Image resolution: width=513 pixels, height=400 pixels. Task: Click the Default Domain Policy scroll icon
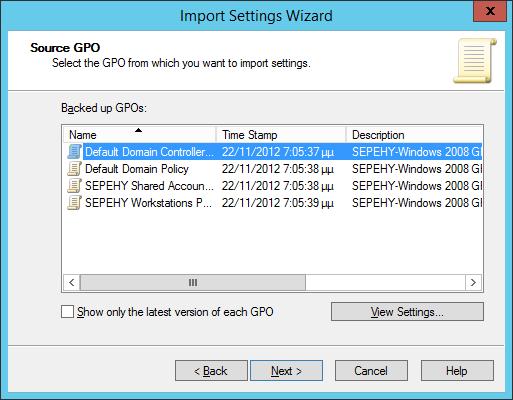click(x=74, y=169)
